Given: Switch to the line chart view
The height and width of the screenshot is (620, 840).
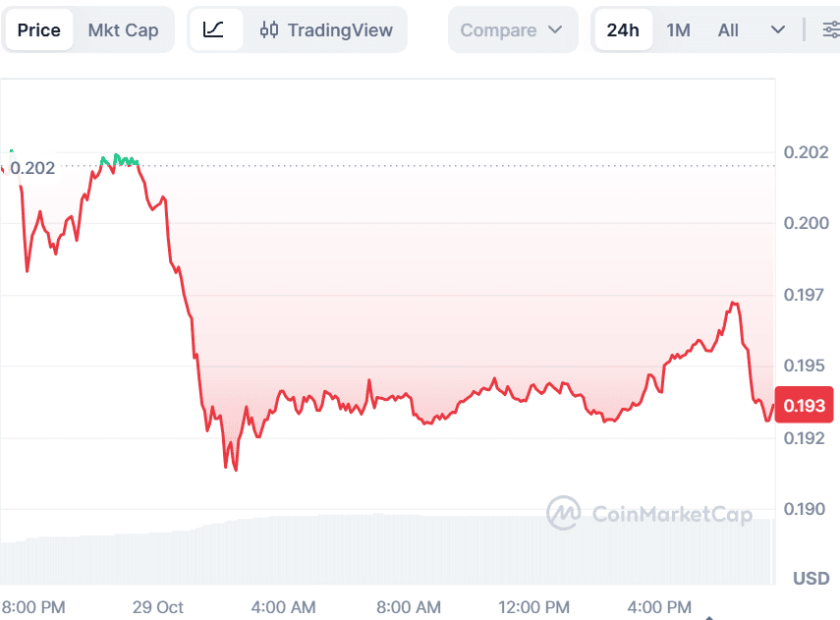Looking at the screenshot, I should (x=214, y=29).
